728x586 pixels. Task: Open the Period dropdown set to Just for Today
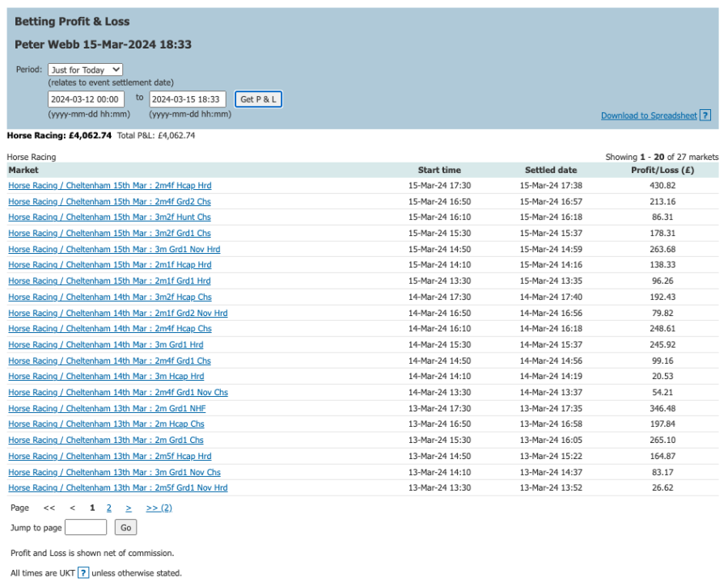pyautogui.click(x=86, y=70)
